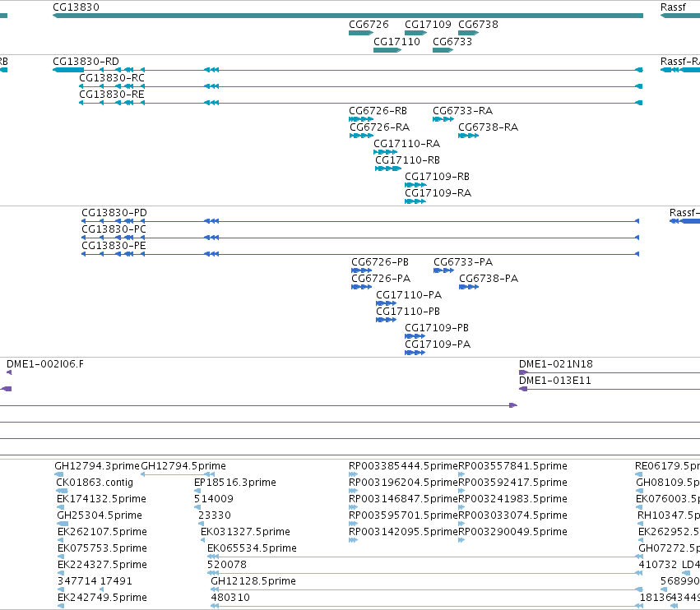This screenshot has height=610, width=700.
Task: Select the CG13830-RC transcript label
Action: [x=112, y=77]
